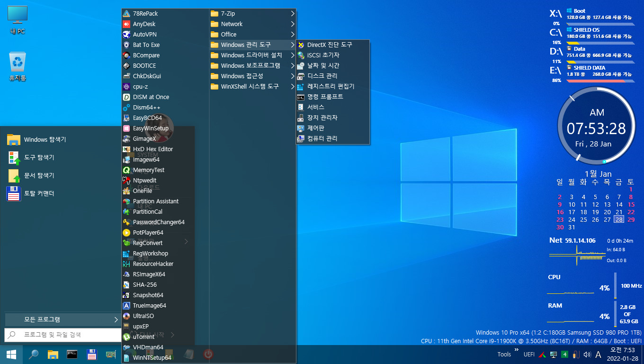Image resolution: width=644 pixels, height=364 pixels.
Task: Expand the Network folder submenu
Action: pyautogui.click(x=252, y=24)
